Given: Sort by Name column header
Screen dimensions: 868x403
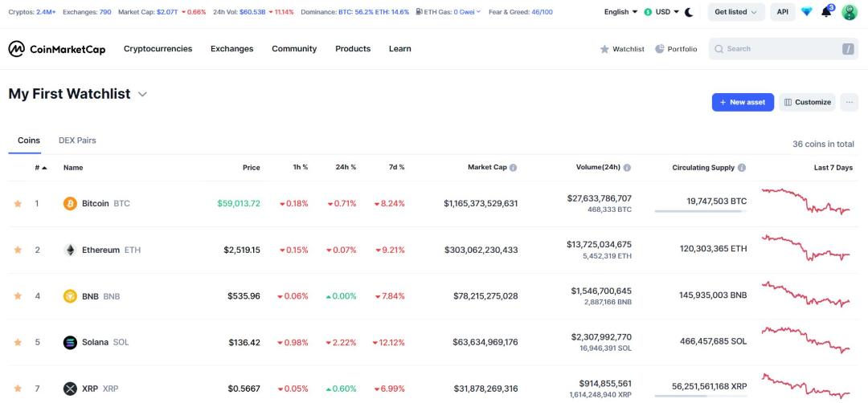Looking at the screenshot, I should pos(73,168).
